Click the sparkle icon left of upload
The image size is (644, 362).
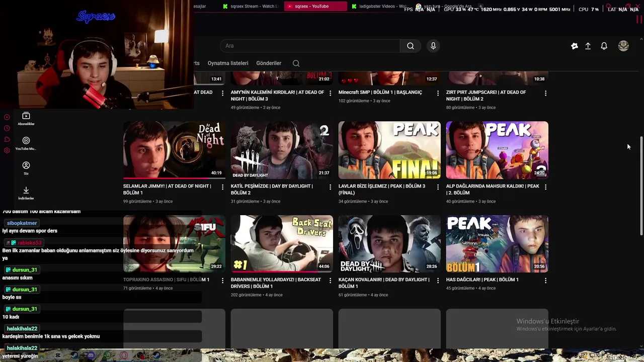click(x=575, y=46)
